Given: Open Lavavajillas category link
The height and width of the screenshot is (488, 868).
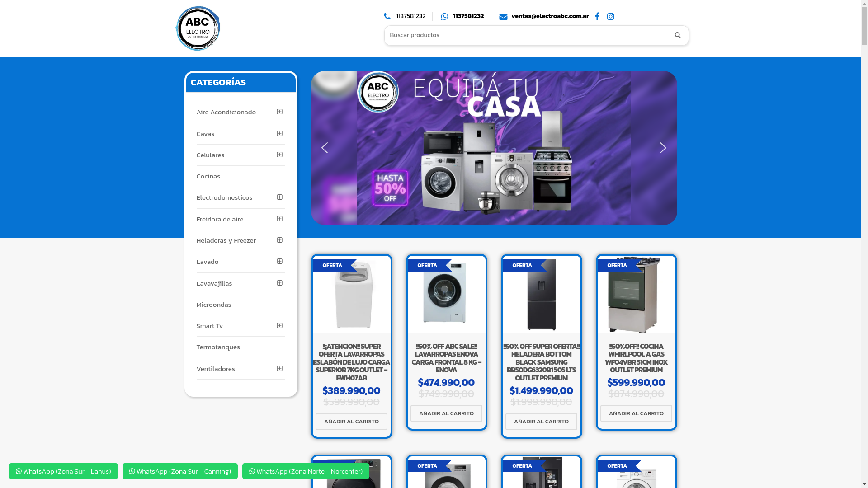Looking at the screenshot, I should pyautogui.click(x=214, y=283).
